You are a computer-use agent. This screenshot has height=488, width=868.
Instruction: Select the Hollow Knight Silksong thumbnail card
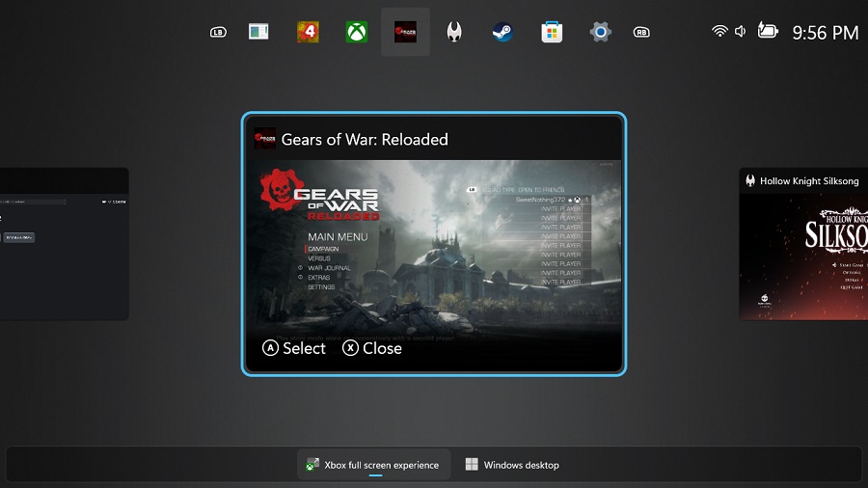[803, 244]
